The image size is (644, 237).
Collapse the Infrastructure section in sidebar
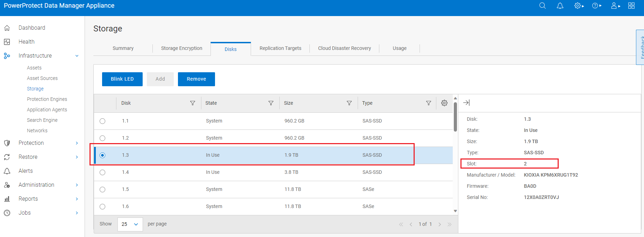pyautogui.click(x=77, y=56)
